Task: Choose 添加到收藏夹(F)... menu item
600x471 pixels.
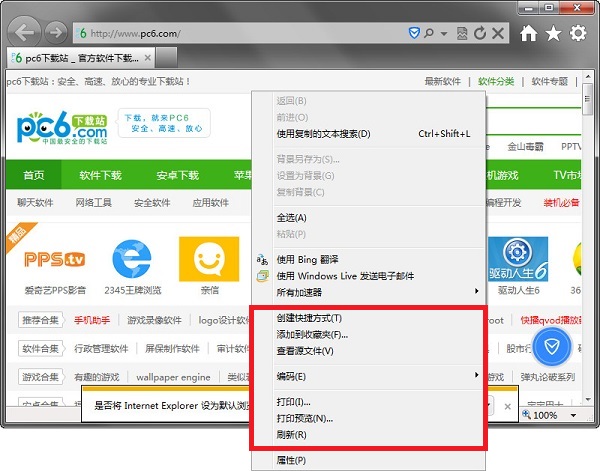Action: point(312,335)
